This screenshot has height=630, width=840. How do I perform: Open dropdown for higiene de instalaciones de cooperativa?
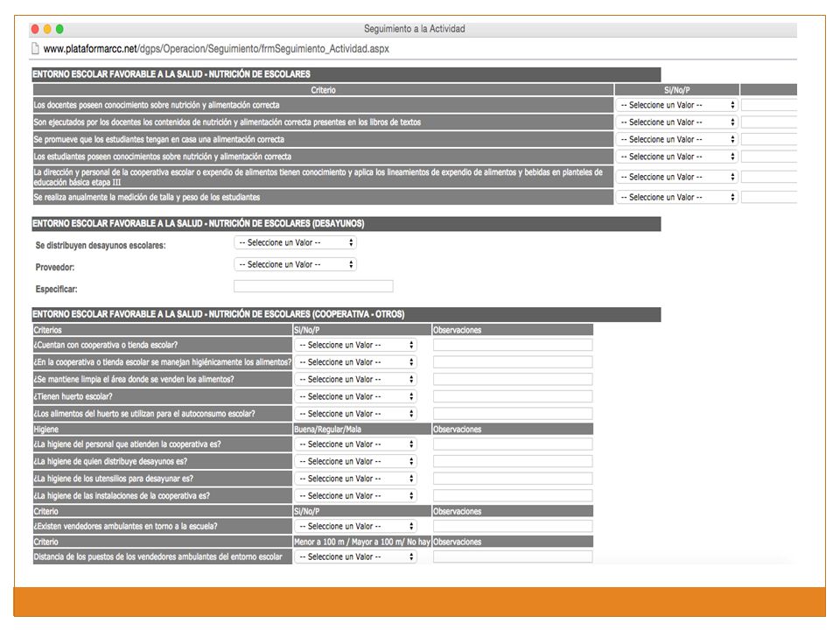pyautogui.click(x=355, y=495)
